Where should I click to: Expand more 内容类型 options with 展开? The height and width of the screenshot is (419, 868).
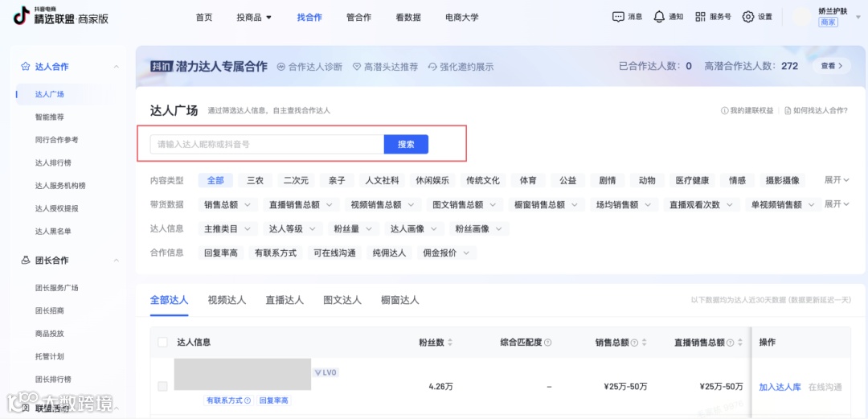coord(837,180)
